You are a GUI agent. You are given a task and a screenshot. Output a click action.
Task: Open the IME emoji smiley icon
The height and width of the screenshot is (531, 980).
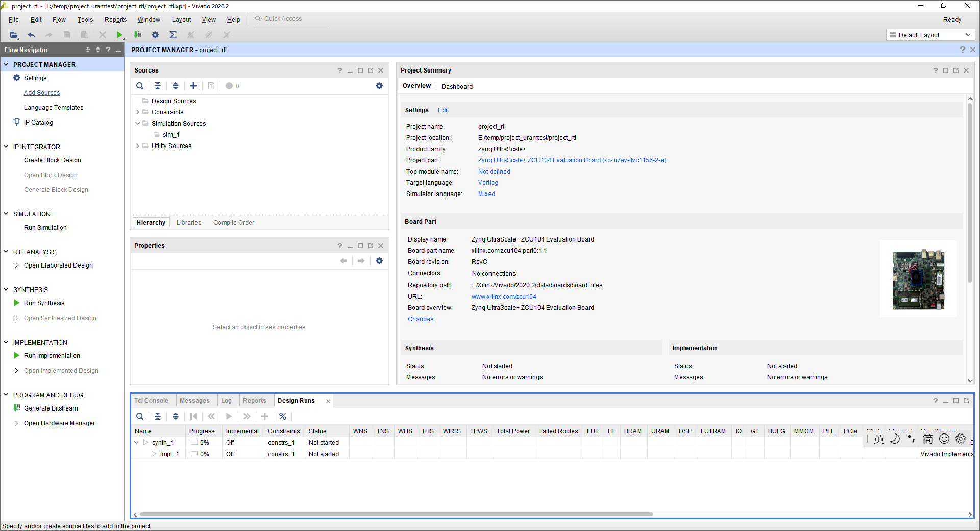point(944,439)
